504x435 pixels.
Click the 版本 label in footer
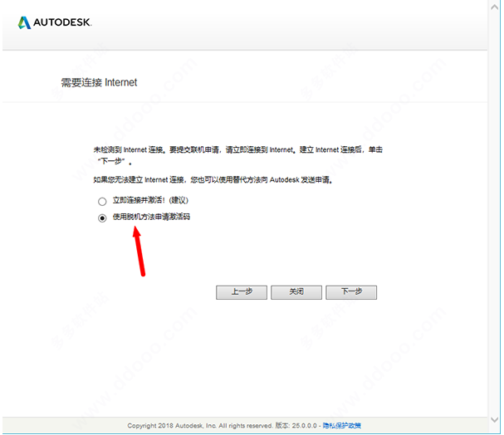(x=280, y=425)
